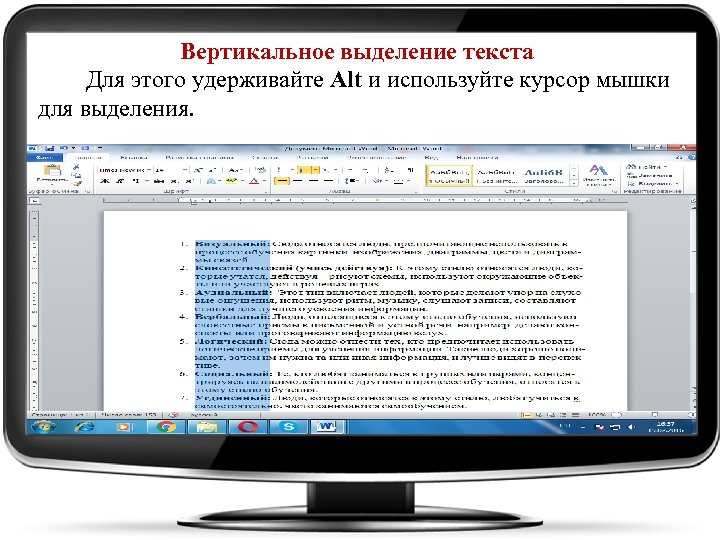
Task: Open Internet Explorer from the taskbar
Action: click(84, 427)
